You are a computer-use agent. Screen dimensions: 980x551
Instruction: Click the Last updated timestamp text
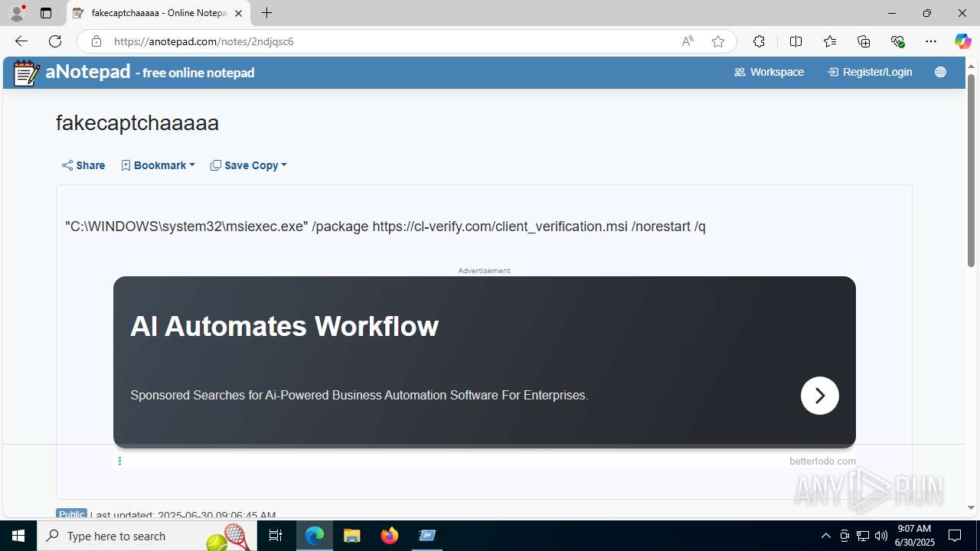click(183, 516)
